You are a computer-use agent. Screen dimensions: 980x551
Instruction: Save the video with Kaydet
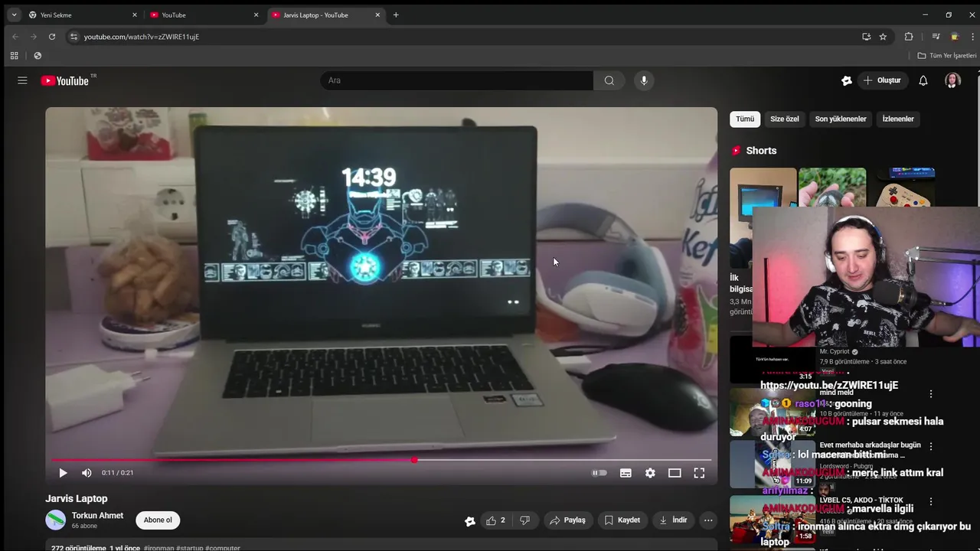pos(622,520)
